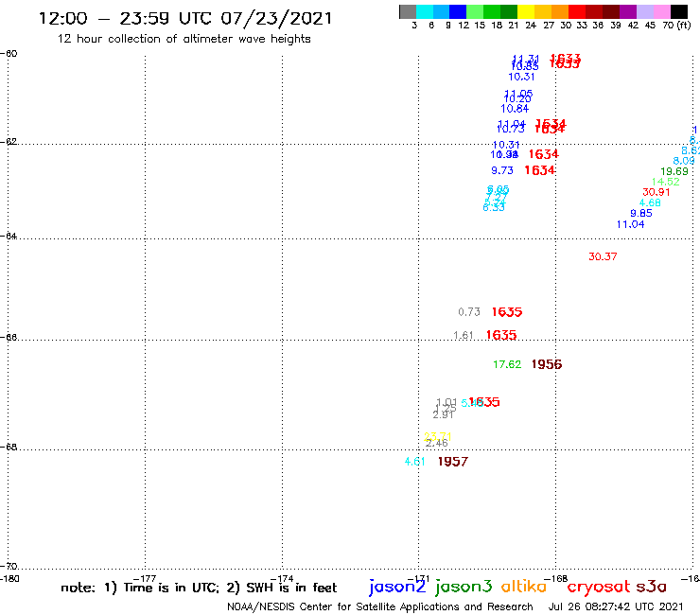Select the purple legend swatch
The image size is (700, 615).
(628, 11)
